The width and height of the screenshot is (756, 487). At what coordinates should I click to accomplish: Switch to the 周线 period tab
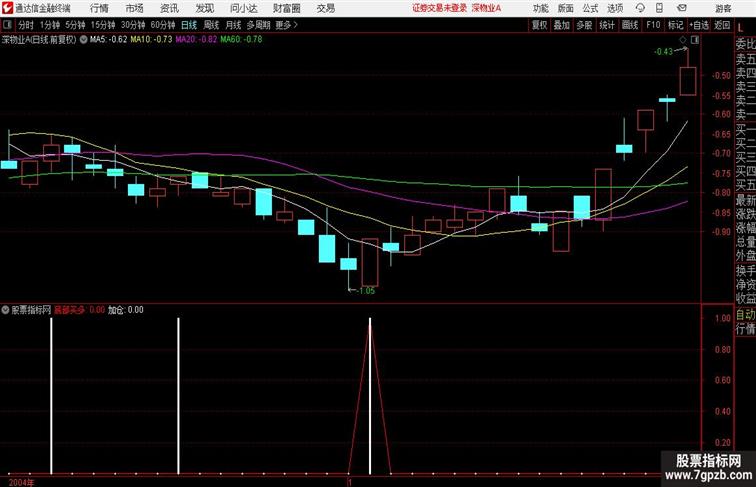pyautogui.click(x=211, y=25)
